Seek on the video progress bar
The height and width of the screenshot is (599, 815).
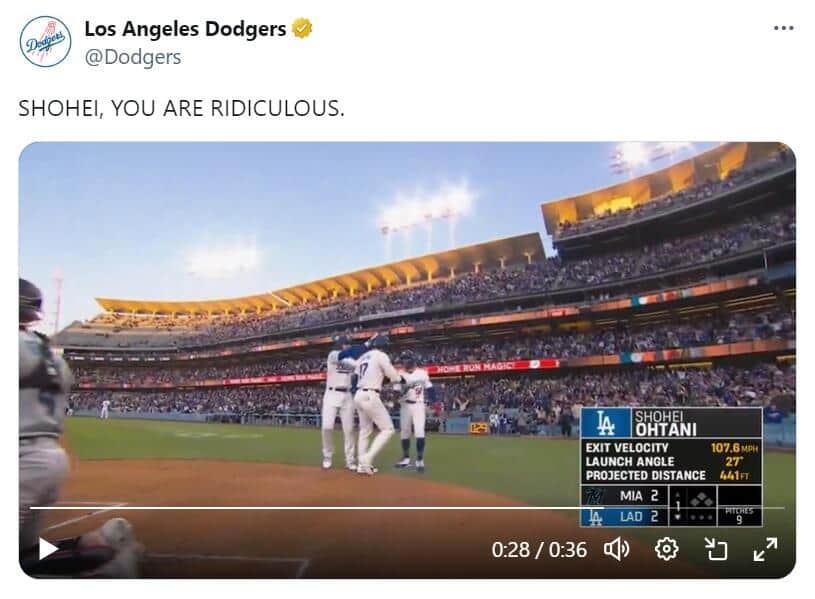(407, 507)
